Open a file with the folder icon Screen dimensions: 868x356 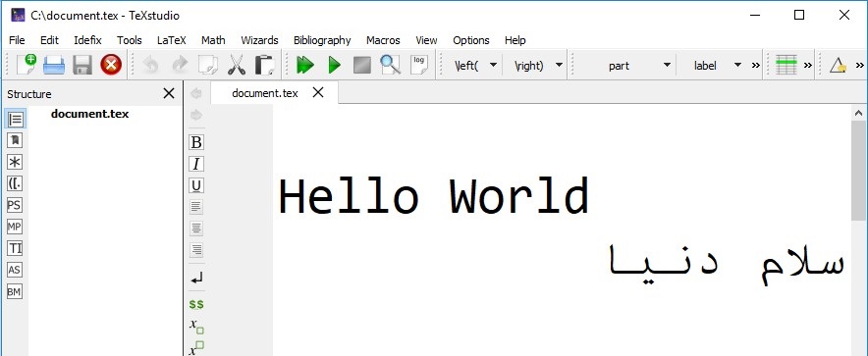[54, 66]
